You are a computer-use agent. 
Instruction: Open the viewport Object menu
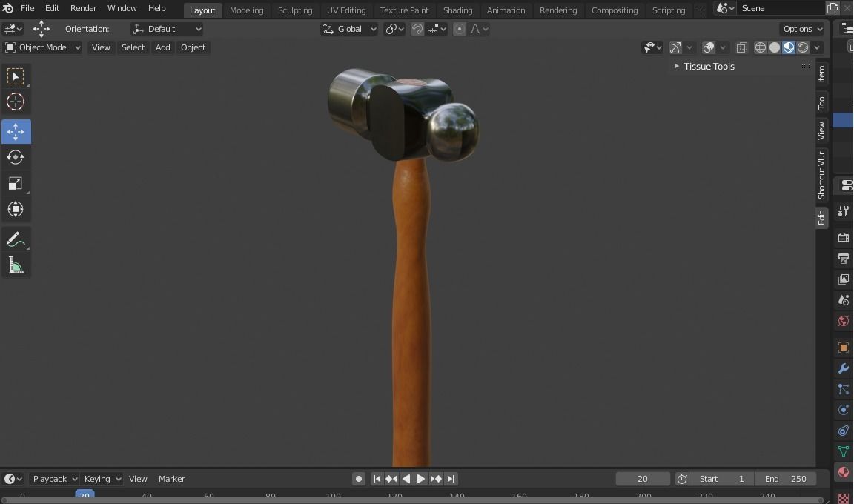193,47
